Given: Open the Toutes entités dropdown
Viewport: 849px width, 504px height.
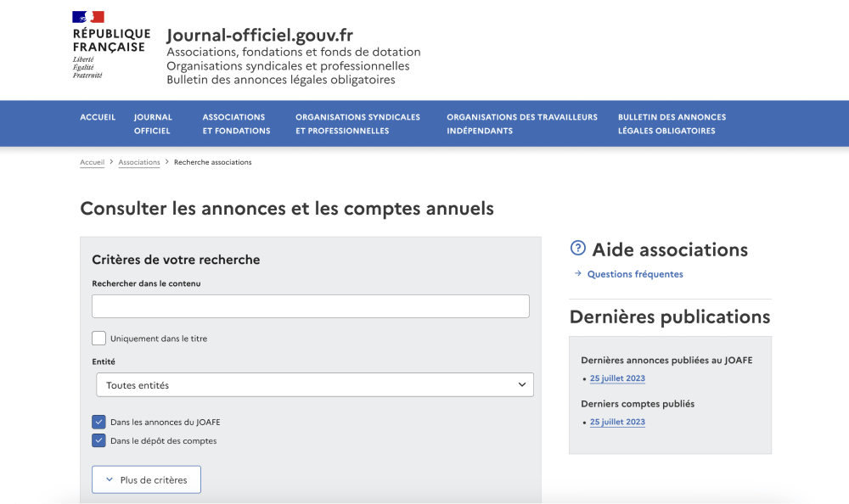Looking at the screenshot, I should 315,384.
